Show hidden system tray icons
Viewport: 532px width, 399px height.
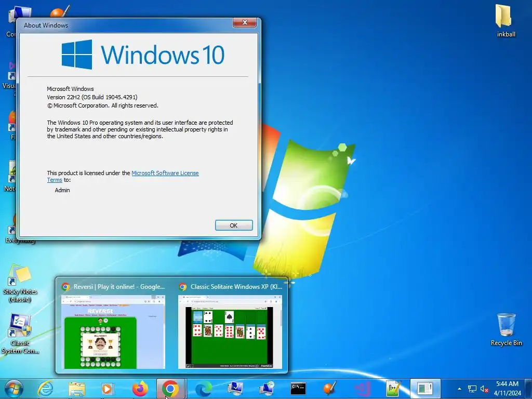[x=459, y=389]
